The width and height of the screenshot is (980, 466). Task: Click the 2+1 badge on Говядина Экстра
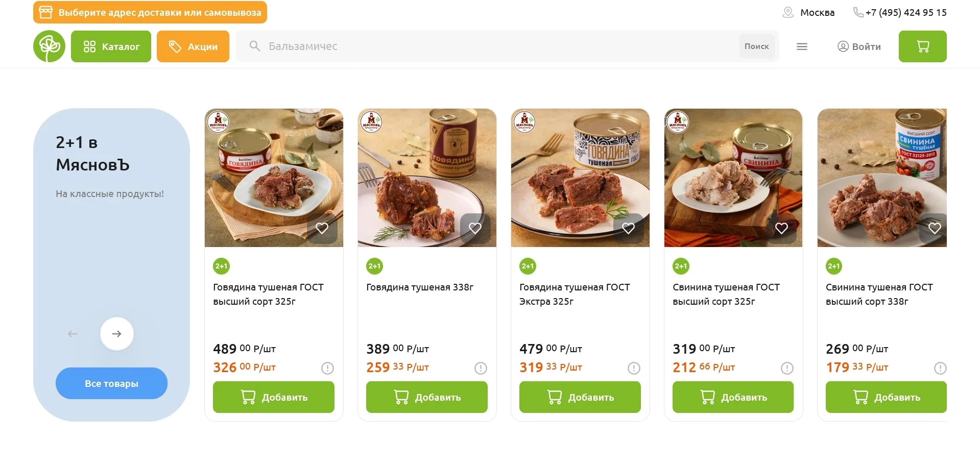528,266
